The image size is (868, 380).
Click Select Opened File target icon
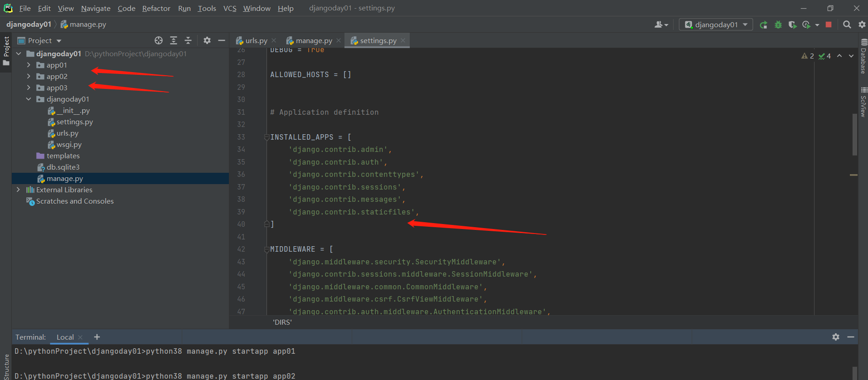[159, 41]
